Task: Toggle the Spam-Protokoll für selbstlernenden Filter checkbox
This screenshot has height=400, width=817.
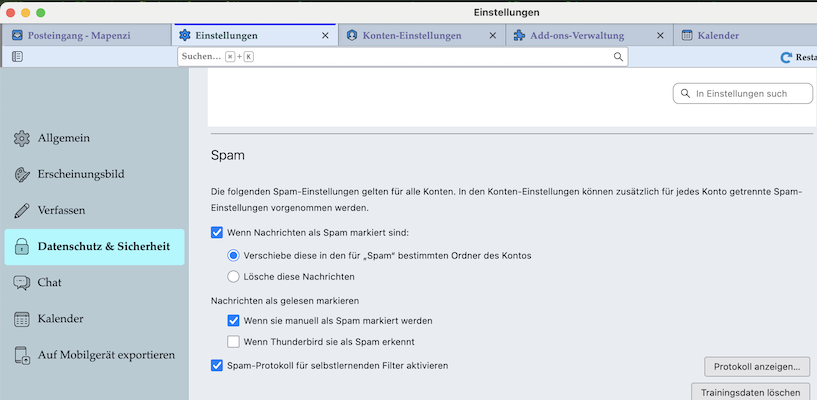Action: (x=217, y=365)
